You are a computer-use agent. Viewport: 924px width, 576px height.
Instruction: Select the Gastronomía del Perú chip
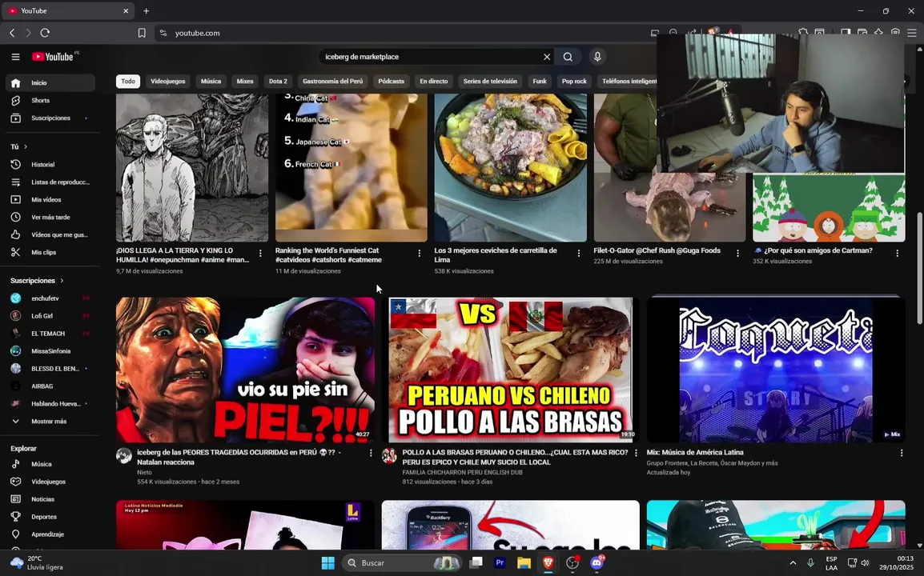(333, 82)
